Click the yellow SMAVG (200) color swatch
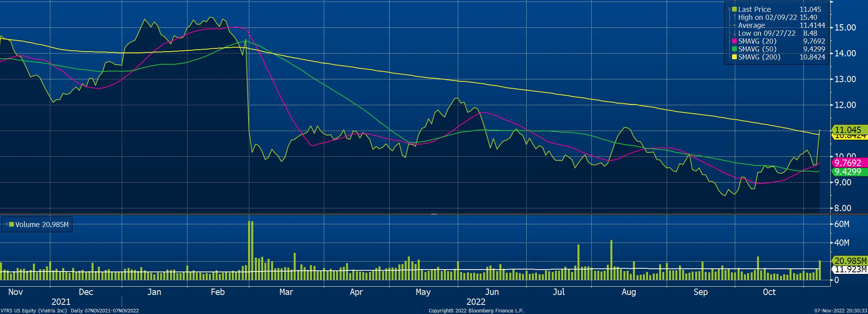Image resolution: width=868 pixels, height=314 pixels. (x=734, y=57)
